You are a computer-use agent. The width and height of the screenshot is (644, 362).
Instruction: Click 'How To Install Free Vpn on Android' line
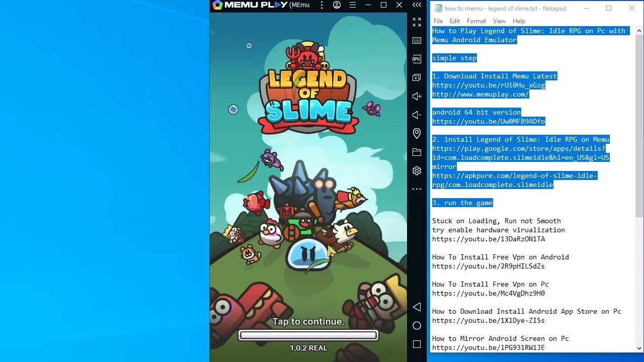[x=501, y=257]
